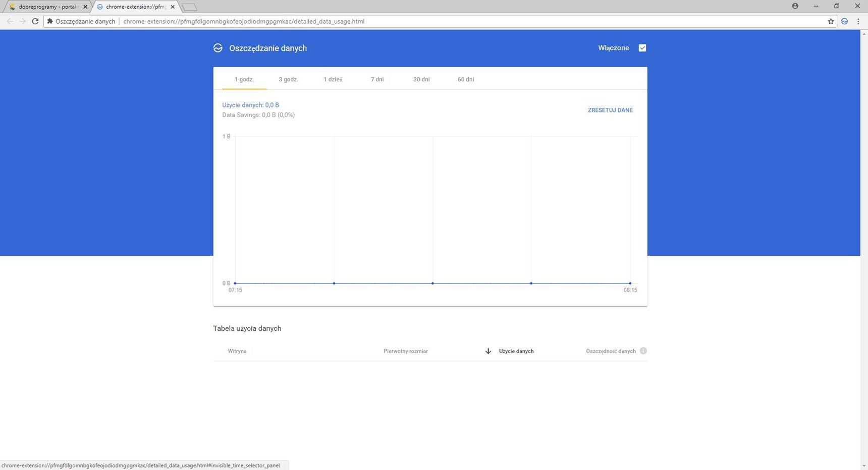Open a new browser tab
This screenshot has width=868, height=470.
[189, 7]
